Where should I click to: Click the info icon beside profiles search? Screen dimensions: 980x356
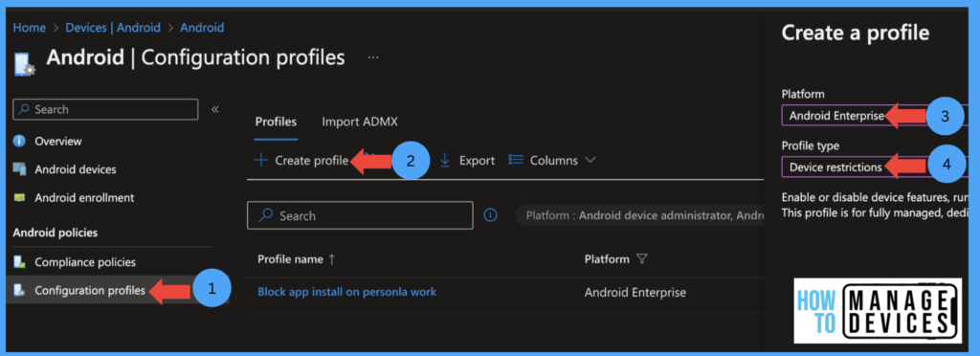pyautogui.click(x=491, y=215)
